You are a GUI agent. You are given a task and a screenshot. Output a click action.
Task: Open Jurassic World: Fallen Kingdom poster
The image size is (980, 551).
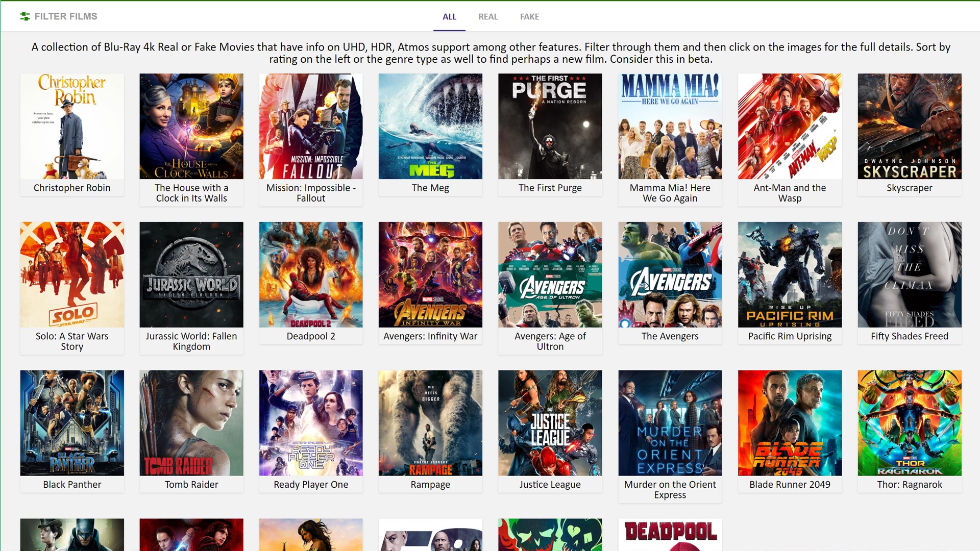pos(191,274)
